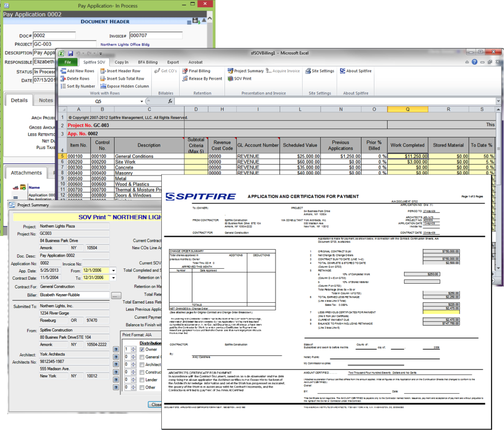Click the Invoice# field containing 000707

[x=156, y=35]
